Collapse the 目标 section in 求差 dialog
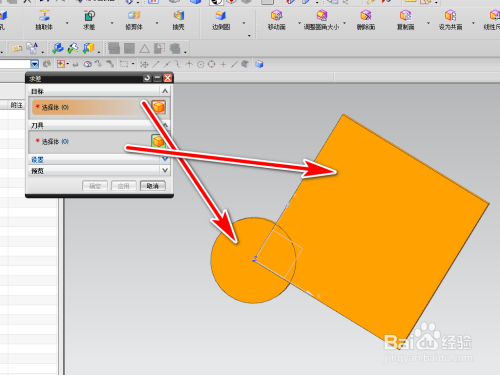 point(165,91)
